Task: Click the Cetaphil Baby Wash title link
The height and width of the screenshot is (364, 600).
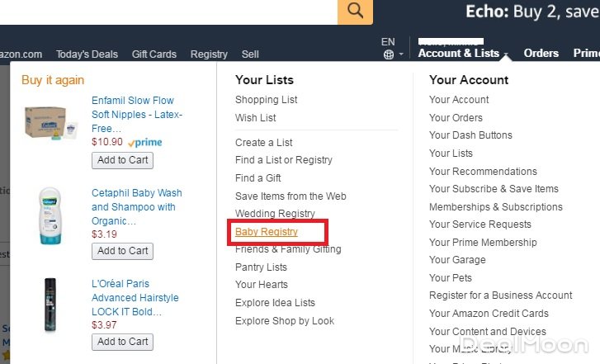Action: 136,207
